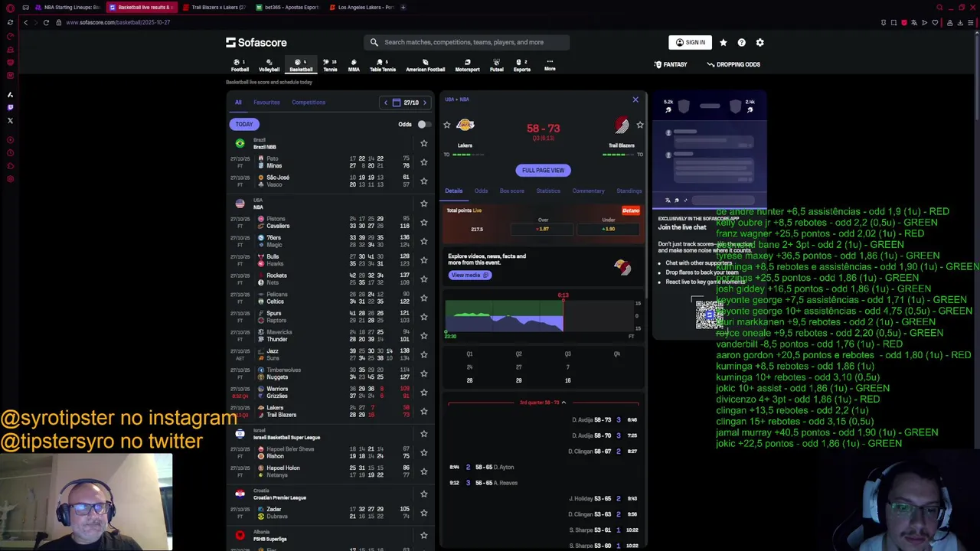This screenshot has height=551, width=980.
Task: Open the Football sport icon
Action: pyautogui.click(x=240, y=65)
